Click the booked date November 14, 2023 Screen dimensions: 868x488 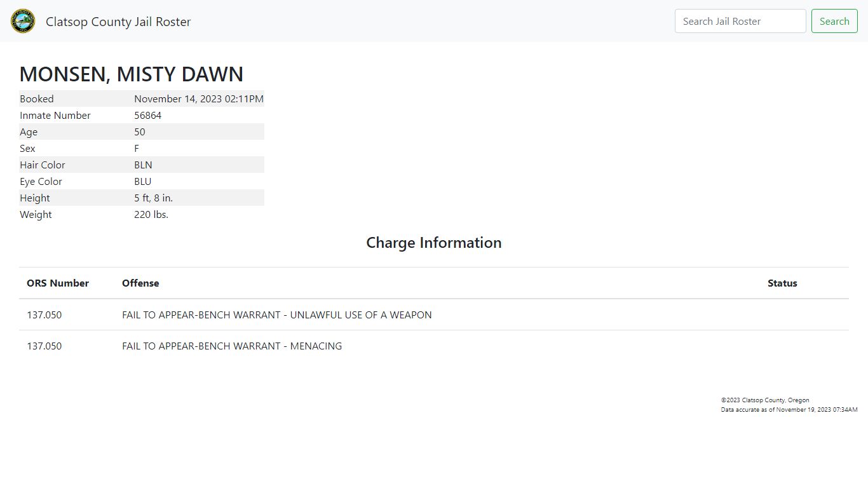(x=198, y=99)
